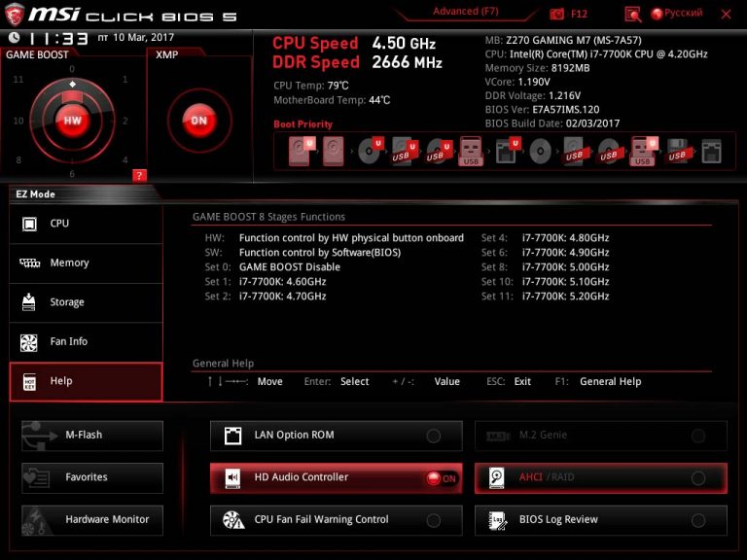The height and width of the screenshot is (560, 747).
Task: Click the Memory Size: 8192MB line
Action: tap(537, 68)
